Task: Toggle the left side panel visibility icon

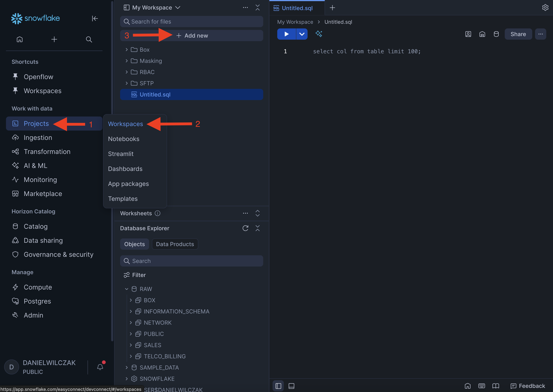Action: pos(278,386)
